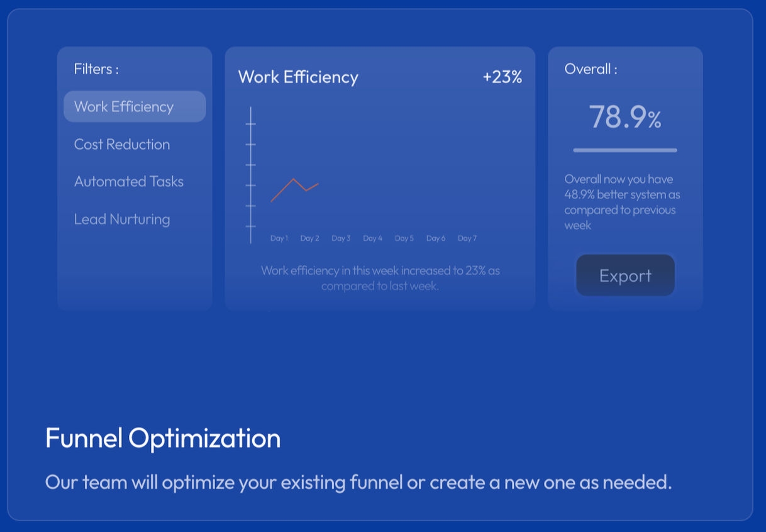766x532 pixels.
Task: Click the orange efficiency trend line
Action: [x=294, y=189]
